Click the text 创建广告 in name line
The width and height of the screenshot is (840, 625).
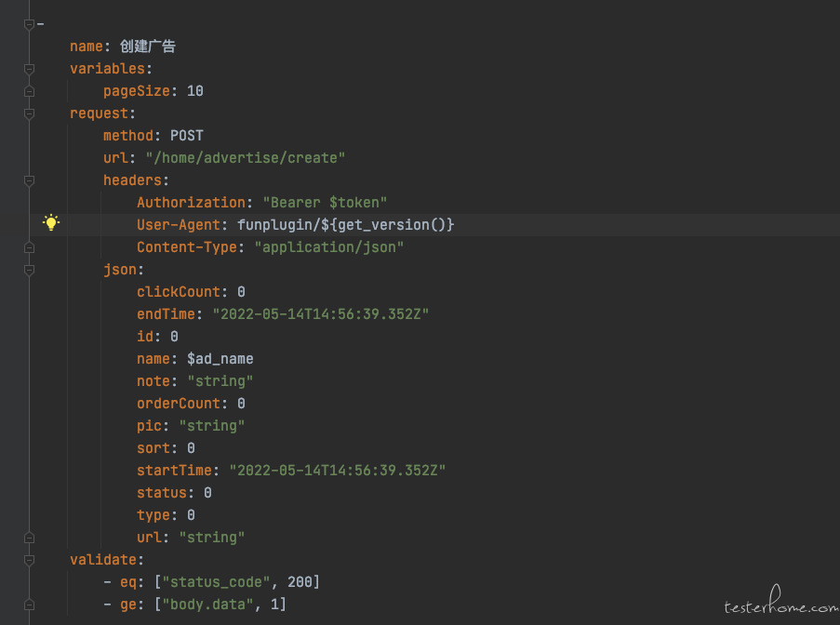click(x=147, y=47)
